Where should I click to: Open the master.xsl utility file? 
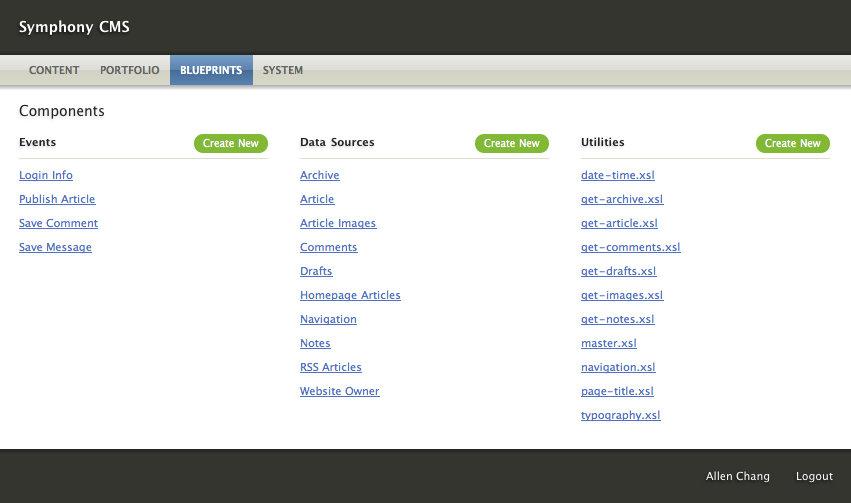[609, 344]
